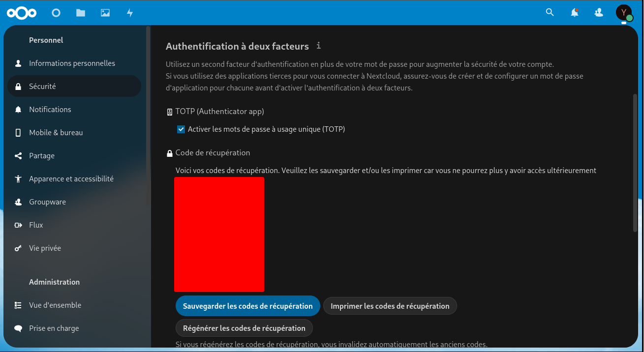Screen dimensions: 644x352
Task: Disable the TOTP one-time password checkbox
Action: click(x=181, y=129)
